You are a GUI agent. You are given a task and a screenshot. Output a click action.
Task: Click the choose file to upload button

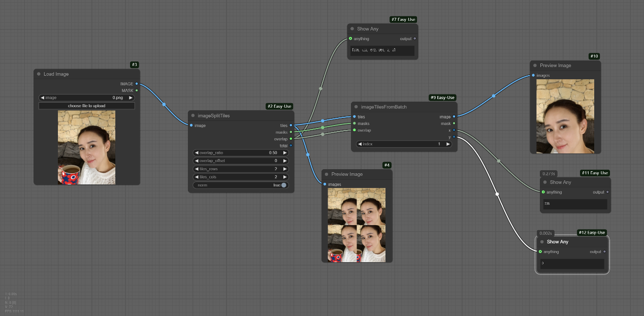pyautogui.click(x=86, y=106)
